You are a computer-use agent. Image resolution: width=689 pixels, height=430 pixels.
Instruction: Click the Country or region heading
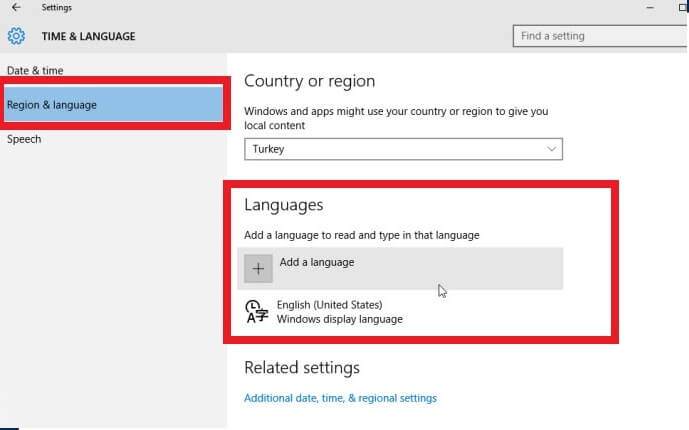(x=310, y=81)
